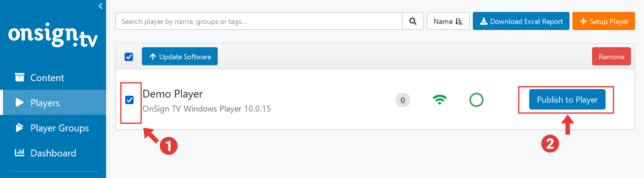Go to Player Groups in sidebar

(x=60, y=128)
